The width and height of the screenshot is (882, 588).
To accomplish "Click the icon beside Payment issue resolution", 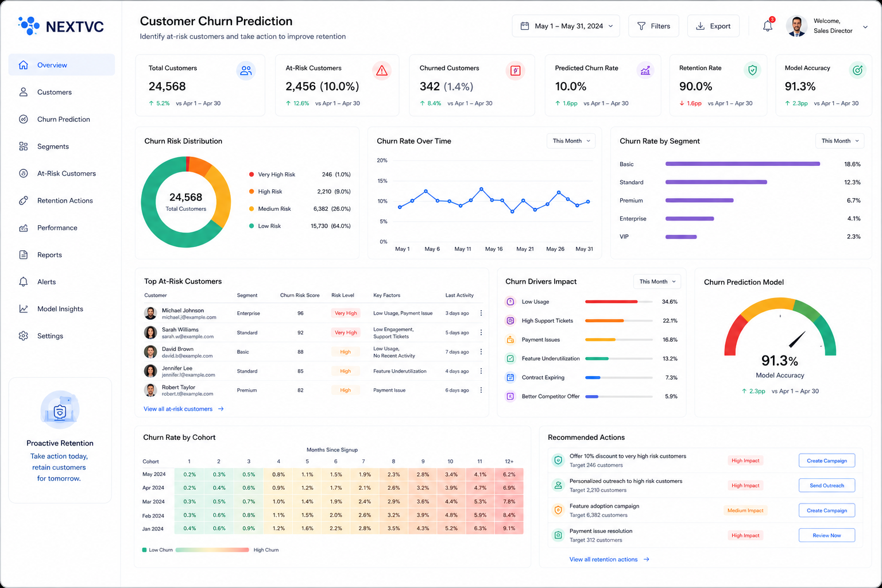I will tap(558, 535).
